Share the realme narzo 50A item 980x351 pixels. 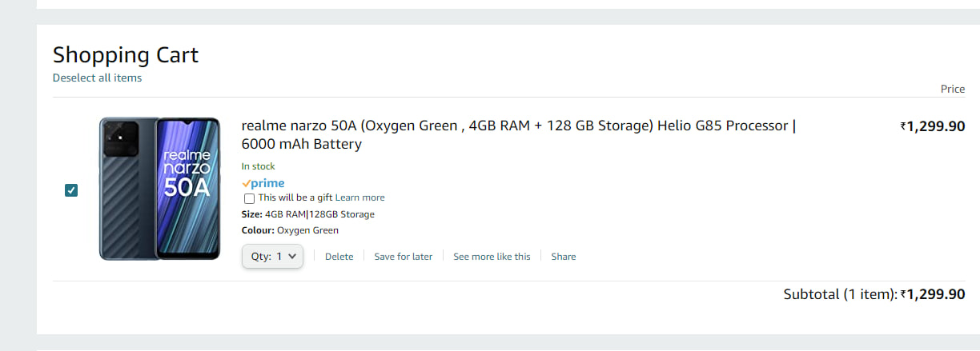tap(564, 257)
